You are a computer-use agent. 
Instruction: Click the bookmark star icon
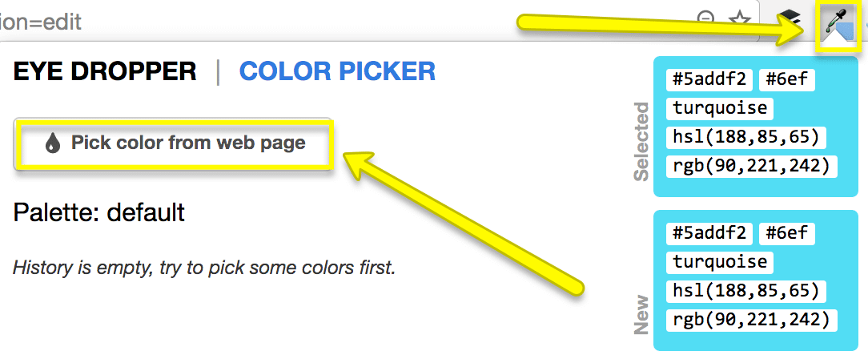point(739,19)
